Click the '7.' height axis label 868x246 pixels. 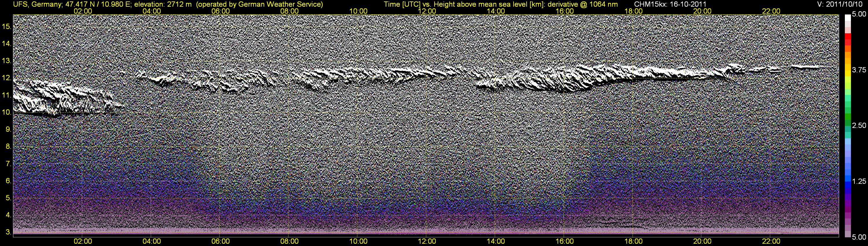point(8,164)
